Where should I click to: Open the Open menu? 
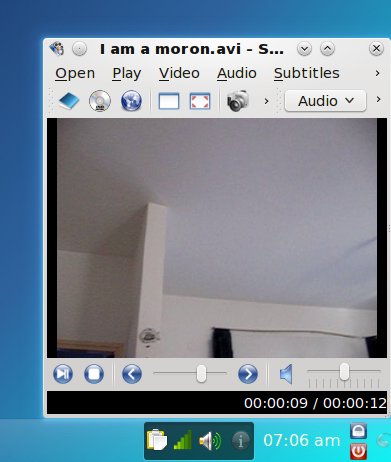(75, 73)
